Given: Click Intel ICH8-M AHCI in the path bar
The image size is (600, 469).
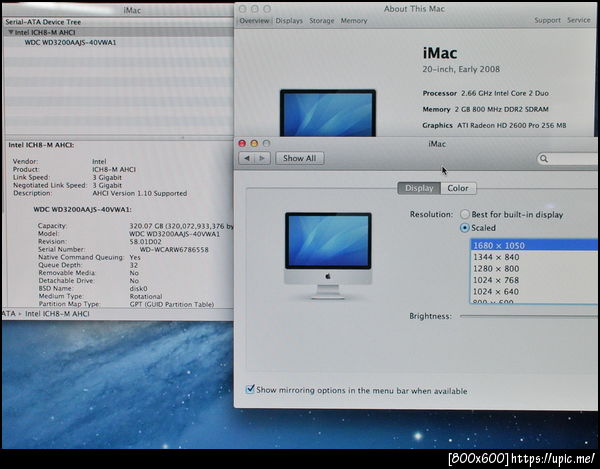Looking at the screenshot, I should [57, 314].
